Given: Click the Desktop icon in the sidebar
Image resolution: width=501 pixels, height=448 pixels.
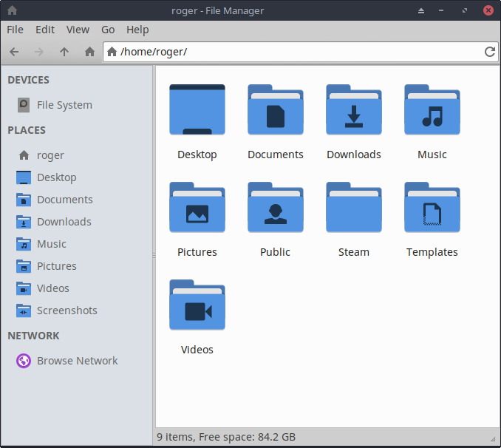Looking at the screenshot, I should (x=24, y=177).
